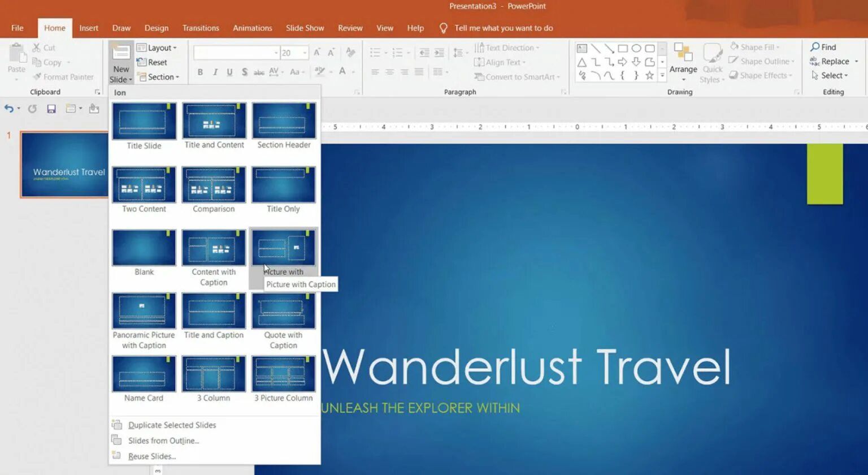Open the Quick Styles gallery
The height and width of the screenshot is (475, 868).
point(713,63)
